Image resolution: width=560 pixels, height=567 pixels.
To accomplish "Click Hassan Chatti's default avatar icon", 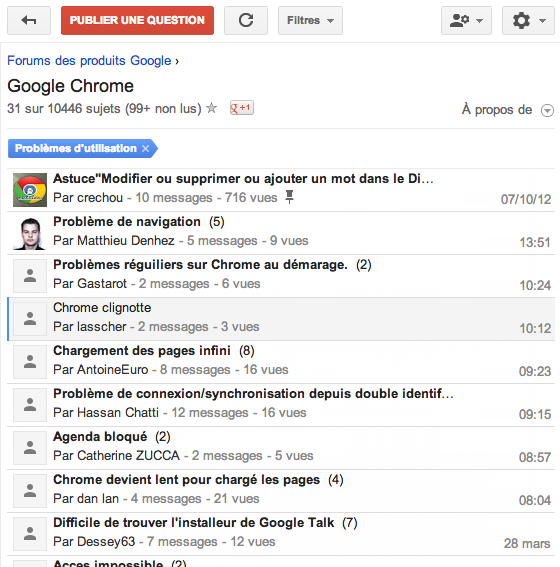I will pyautogui.click(x=30, y=405).
